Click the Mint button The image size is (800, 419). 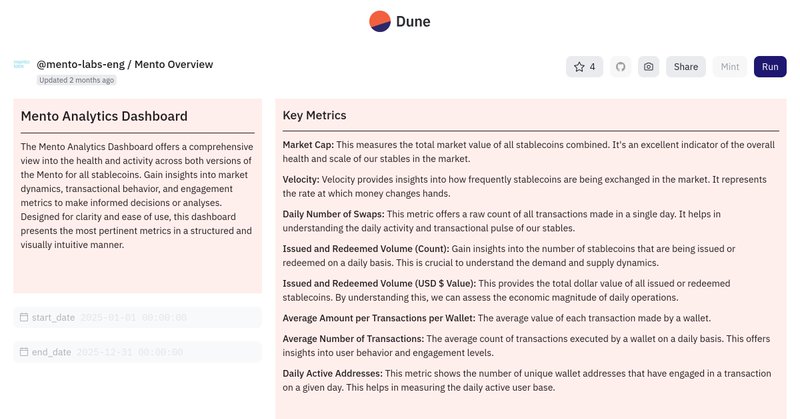click(730, 67)
